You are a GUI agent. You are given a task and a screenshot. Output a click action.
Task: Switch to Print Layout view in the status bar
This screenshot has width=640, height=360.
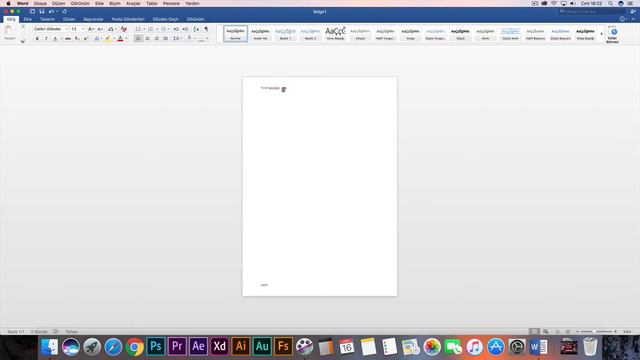point(534,332)
